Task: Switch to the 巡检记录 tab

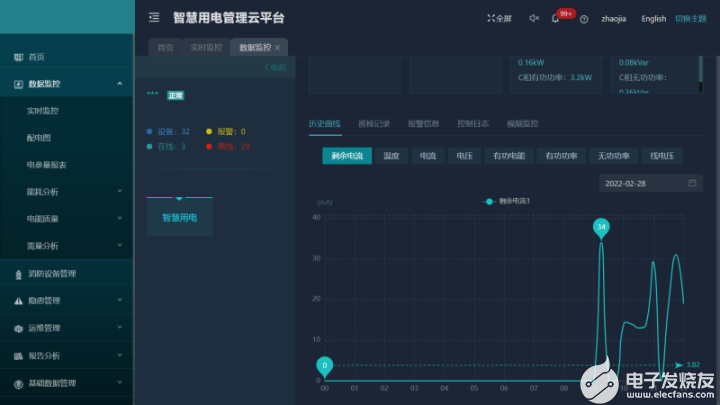Action: pos(374,124)
